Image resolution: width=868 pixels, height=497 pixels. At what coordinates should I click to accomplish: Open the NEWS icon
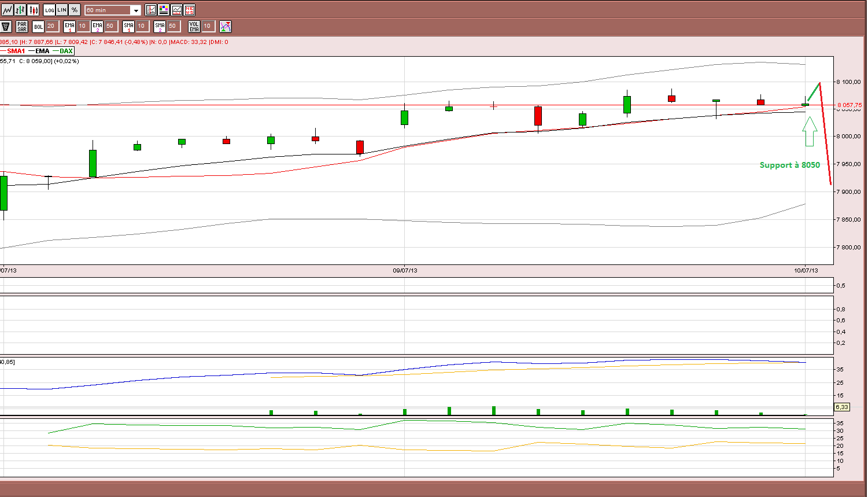[189, 10]
